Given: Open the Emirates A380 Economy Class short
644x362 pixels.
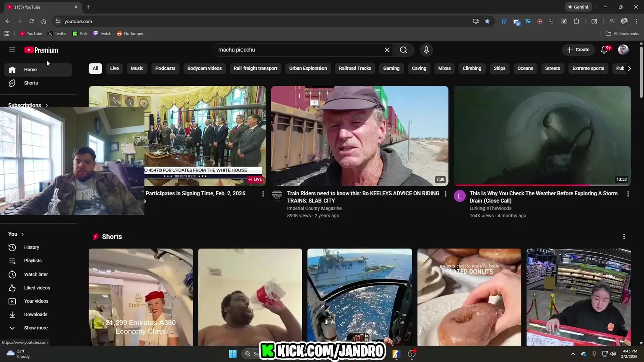Looking at the screenshot, I should [x=140, y=297].
